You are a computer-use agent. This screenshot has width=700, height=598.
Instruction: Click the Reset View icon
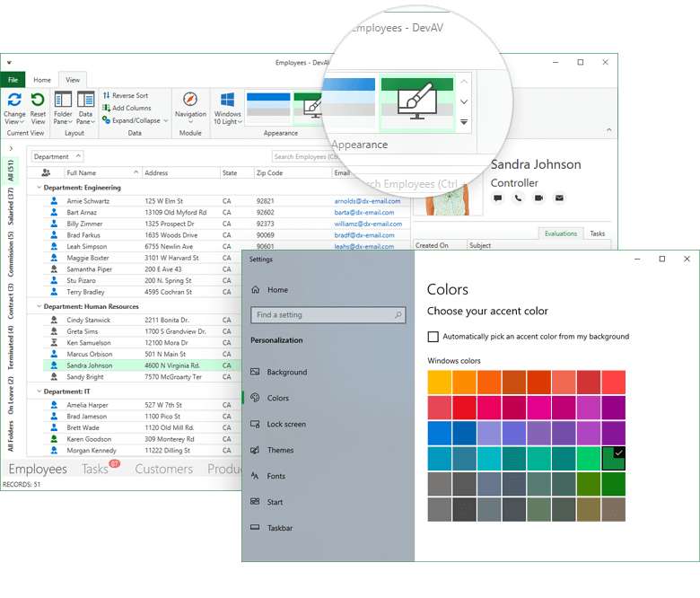pyautogui.click(x=38, y=100)
